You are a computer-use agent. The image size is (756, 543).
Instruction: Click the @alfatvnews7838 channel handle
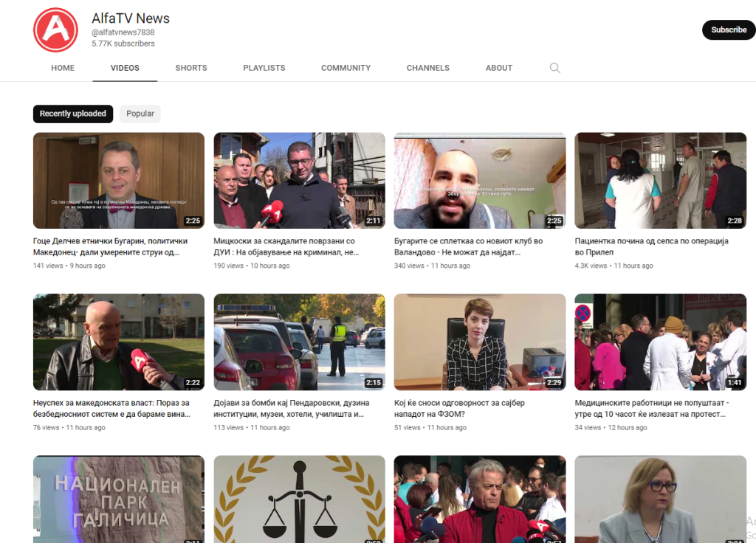tap(123, 32)
